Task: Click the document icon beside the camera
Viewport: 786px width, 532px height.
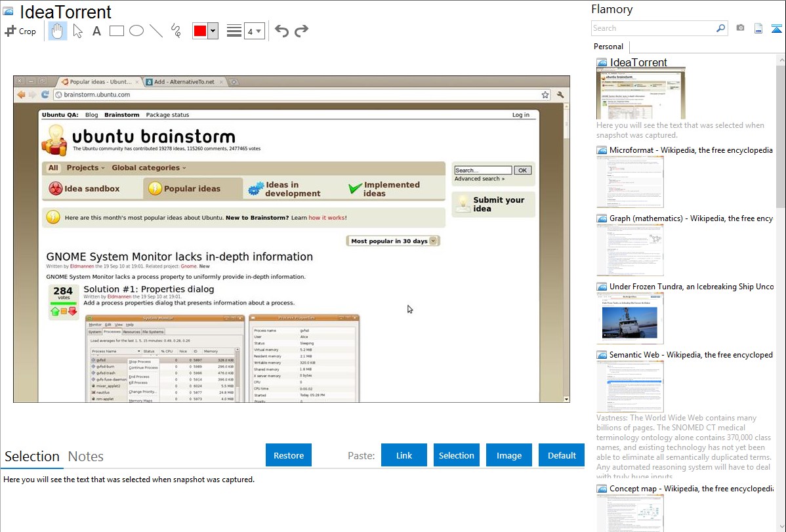Action: [758, 28]
